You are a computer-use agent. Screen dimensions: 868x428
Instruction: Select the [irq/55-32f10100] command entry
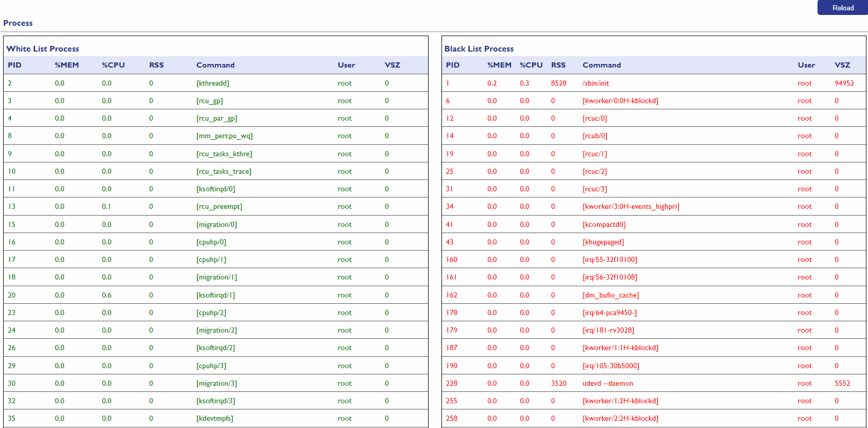coord(610,260)
